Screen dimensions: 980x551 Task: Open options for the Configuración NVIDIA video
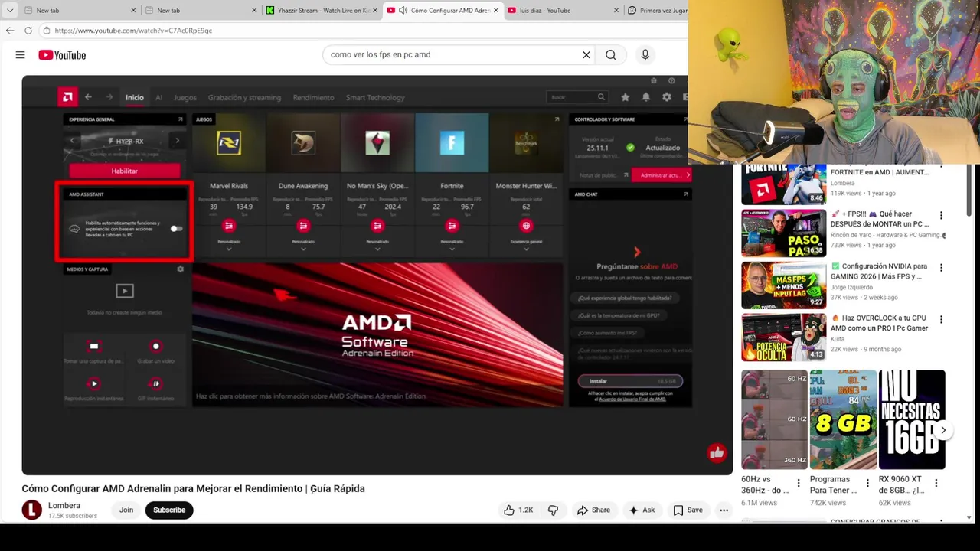coord(941,267)
